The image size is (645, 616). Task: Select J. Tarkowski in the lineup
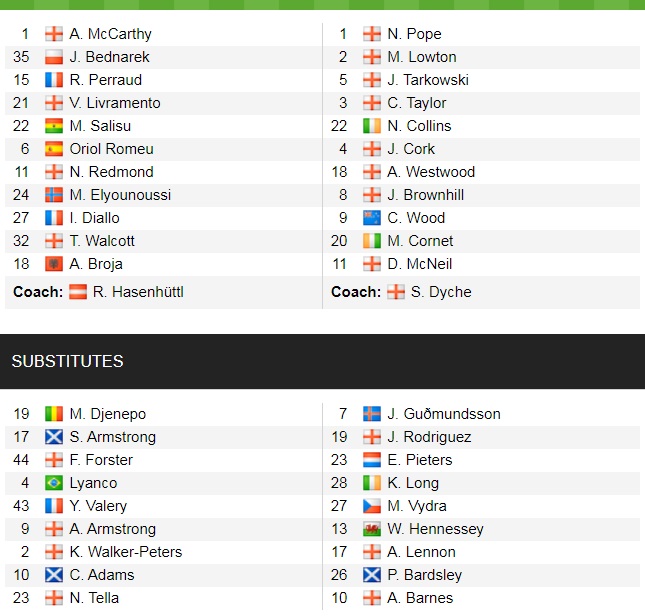pos(428,80)
